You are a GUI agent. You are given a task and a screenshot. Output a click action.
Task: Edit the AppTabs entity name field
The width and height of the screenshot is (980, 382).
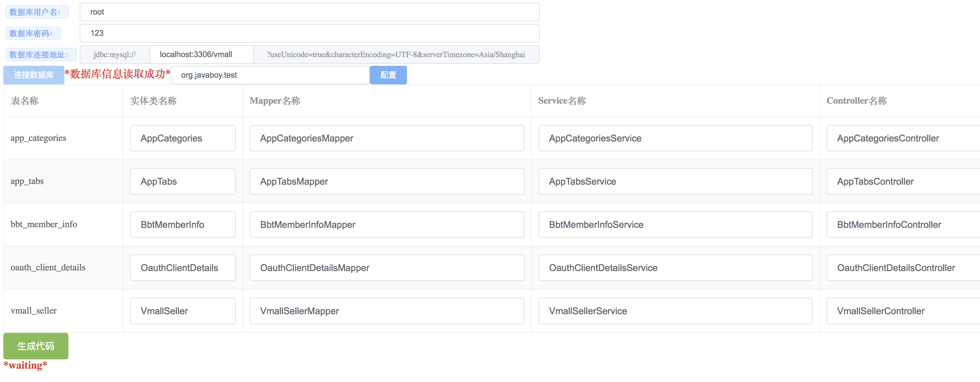coord(183,181)
